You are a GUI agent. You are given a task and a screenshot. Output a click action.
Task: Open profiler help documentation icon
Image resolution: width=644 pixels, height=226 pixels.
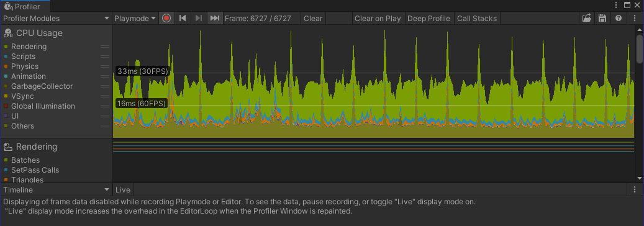click(619, 18)
